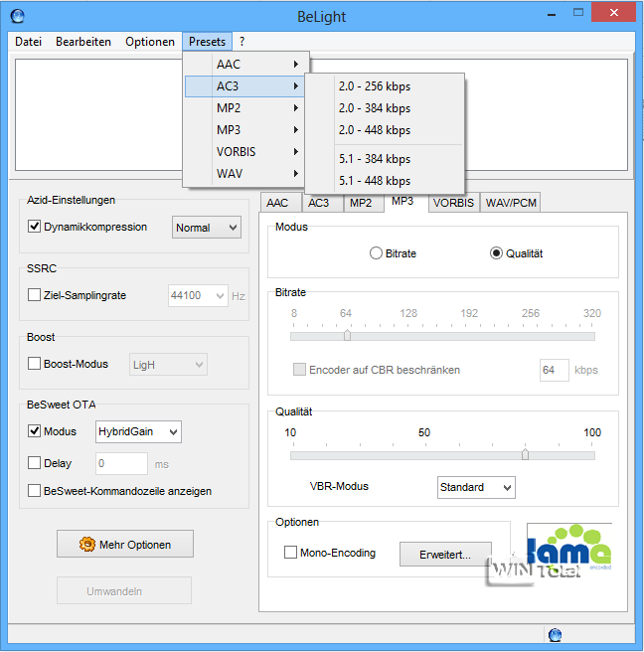Click the globe icon in status bar

(x=555, y=635)
